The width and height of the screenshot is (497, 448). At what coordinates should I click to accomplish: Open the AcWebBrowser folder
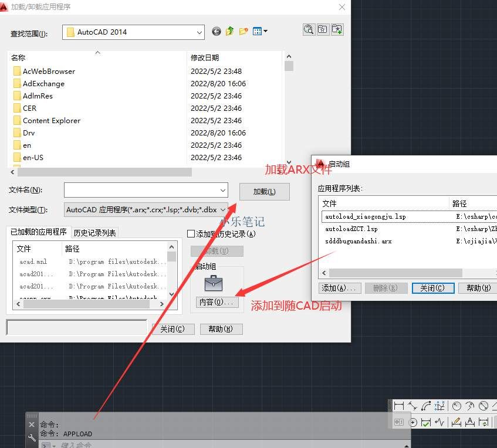[45, 72]
